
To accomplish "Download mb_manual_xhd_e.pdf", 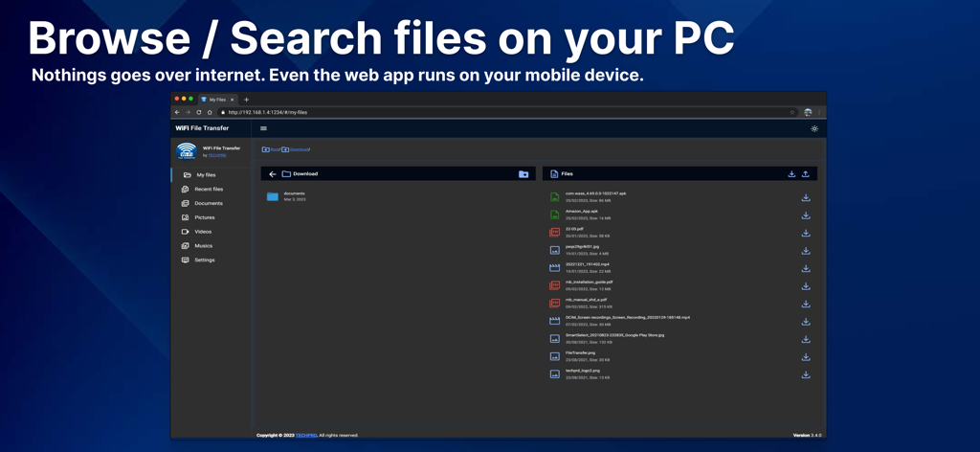I will tap(806, 304).
